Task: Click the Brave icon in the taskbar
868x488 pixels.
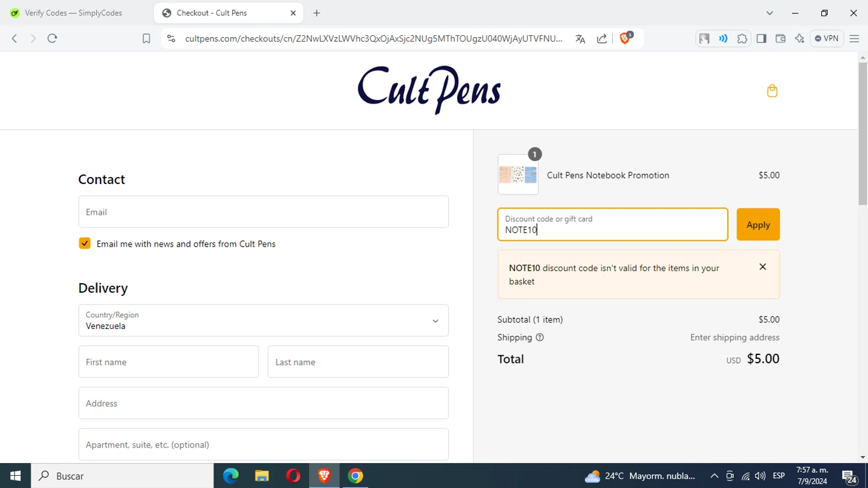Action: pyautogui.click(x=324, y=476)
